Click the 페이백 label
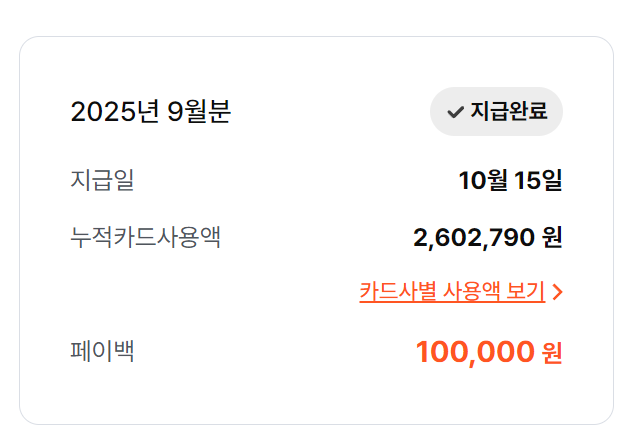635x437 pixels. [x=102, y=351]
